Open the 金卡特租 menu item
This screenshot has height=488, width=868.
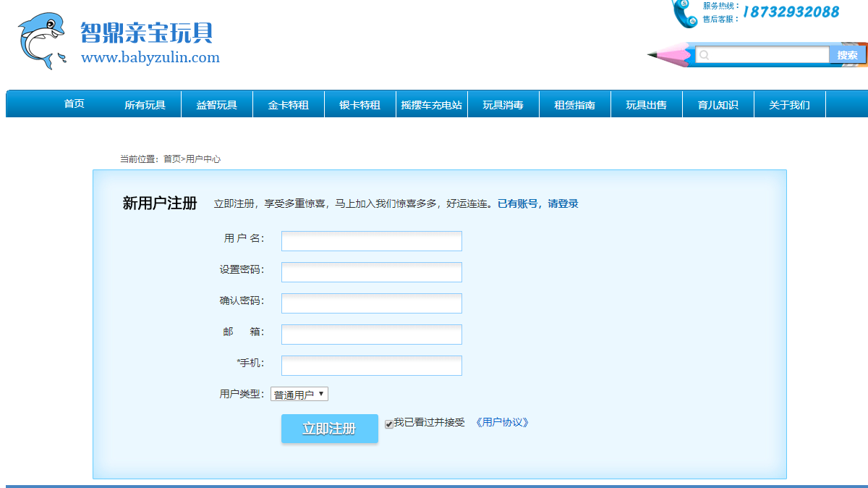pos(288,104)
